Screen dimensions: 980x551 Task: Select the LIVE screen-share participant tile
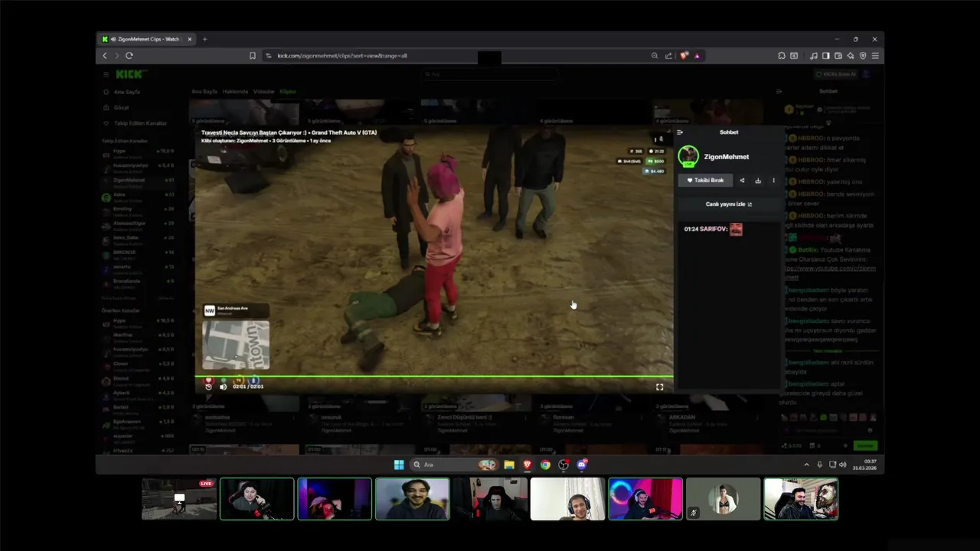[x=179, y=499]
